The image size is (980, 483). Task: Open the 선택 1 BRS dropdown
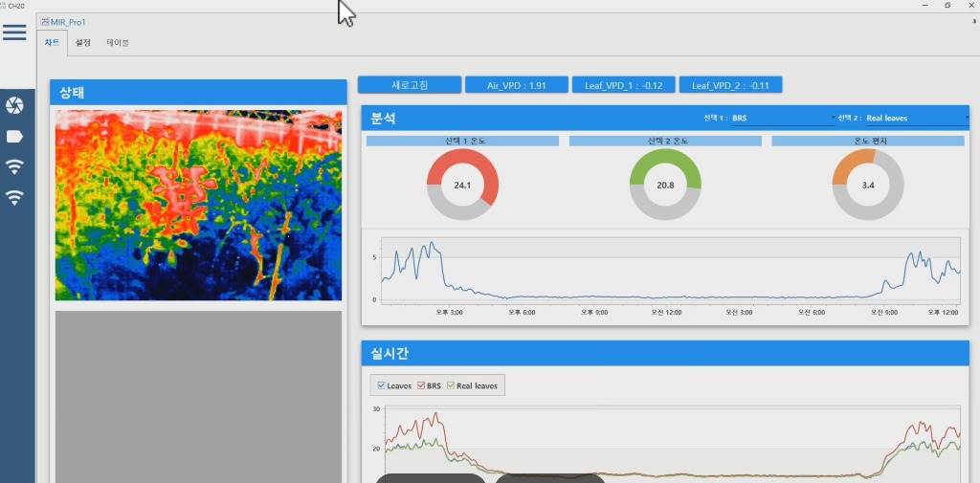click(x=783, y=118)
